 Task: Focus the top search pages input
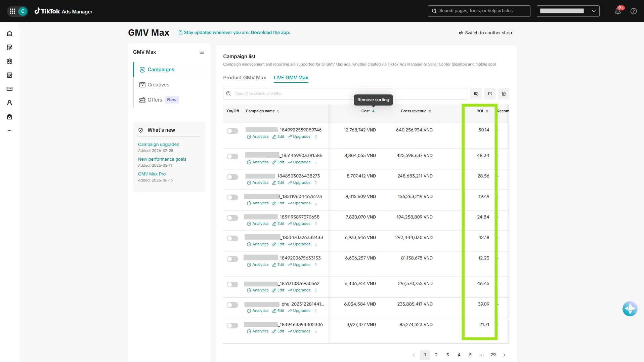[479, 11]
